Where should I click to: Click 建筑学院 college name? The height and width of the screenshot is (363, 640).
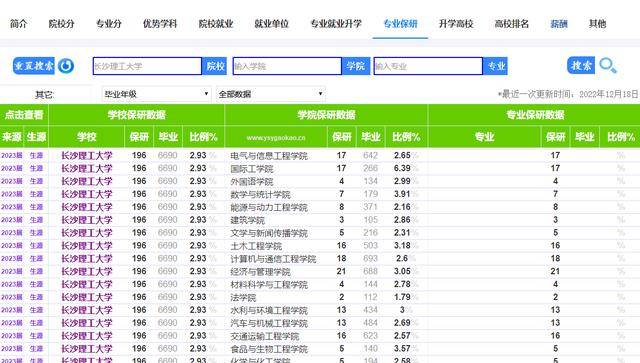[x=247, y=220]
